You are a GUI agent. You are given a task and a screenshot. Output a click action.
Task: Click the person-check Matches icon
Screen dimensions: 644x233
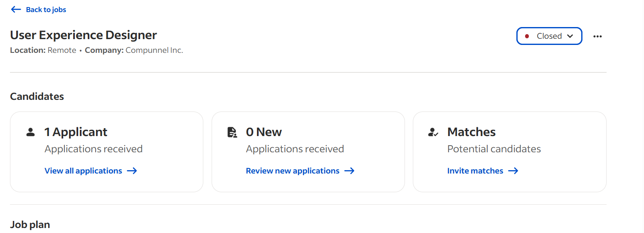click(433, 132)
